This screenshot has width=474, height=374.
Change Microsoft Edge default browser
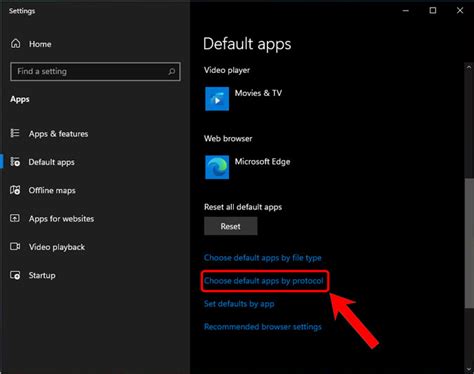tap(248, 167)
